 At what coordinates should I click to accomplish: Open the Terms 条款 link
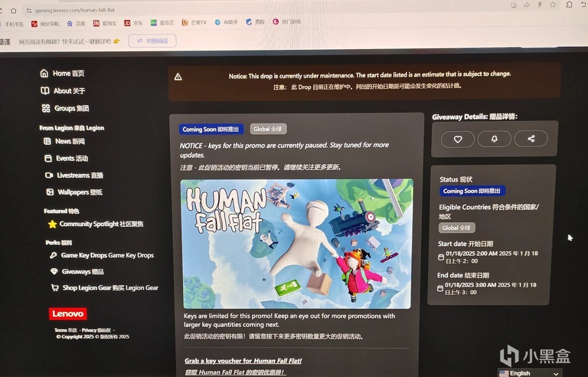65,330
